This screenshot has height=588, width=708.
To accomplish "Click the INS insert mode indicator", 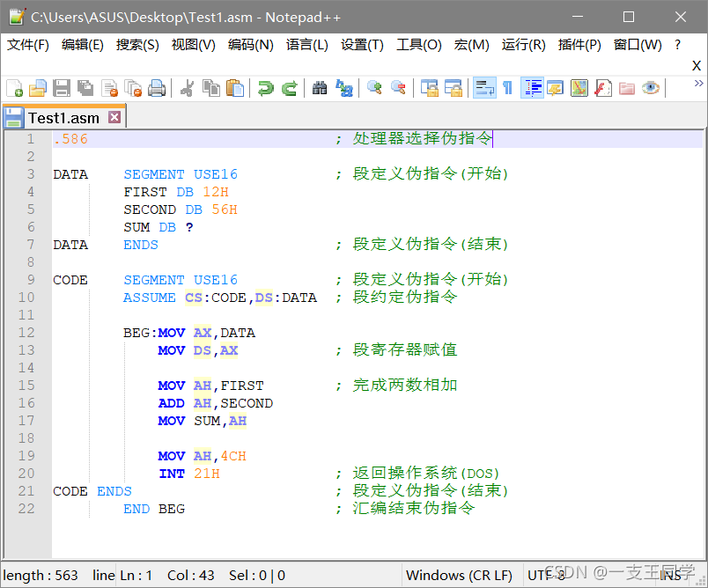I will click(670, 576).
